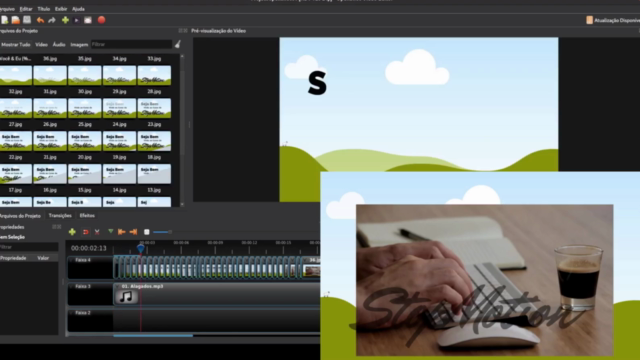Open the Faixa 3 track menu arrow
640x360 pixels.
(71, 286)
